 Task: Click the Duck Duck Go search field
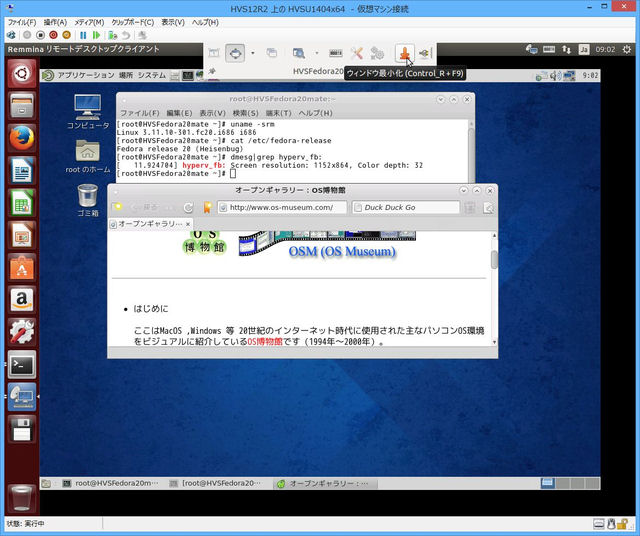tap(406, 207)
